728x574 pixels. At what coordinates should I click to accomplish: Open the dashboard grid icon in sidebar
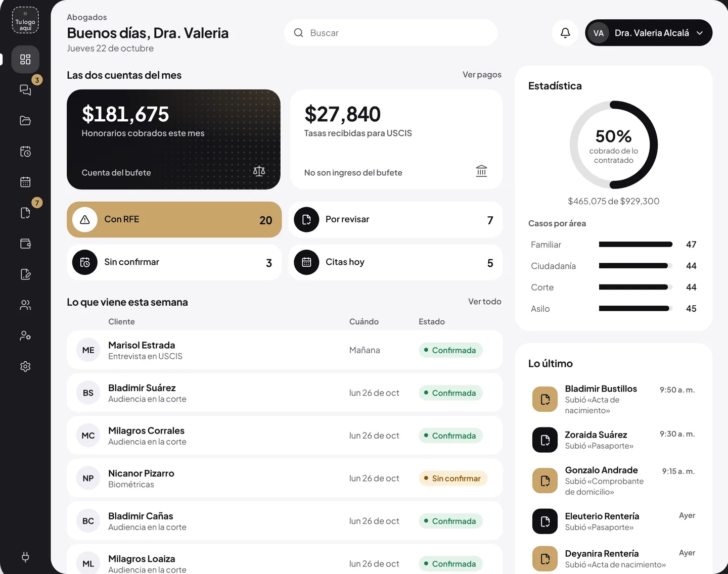pyautogui.click(x=25, y=59)
